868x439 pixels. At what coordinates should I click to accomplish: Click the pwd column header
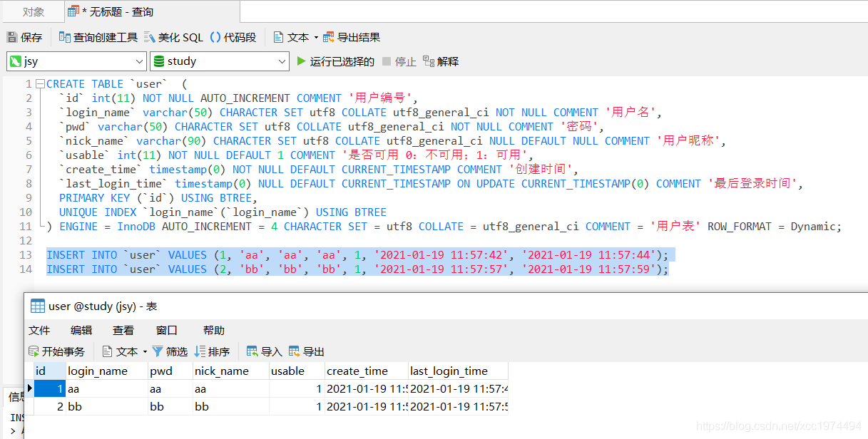(170, 371)
